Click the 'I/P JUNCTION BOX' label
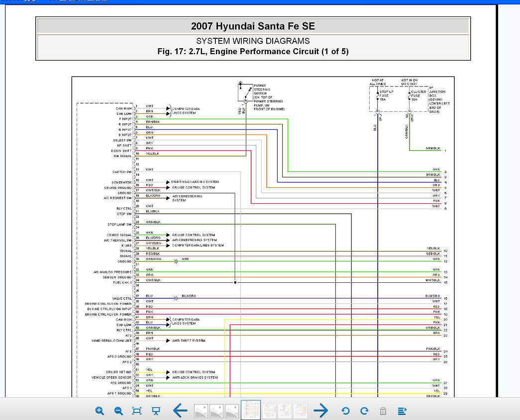Screen dimensions: 520x420 click(x=437, y=92)
